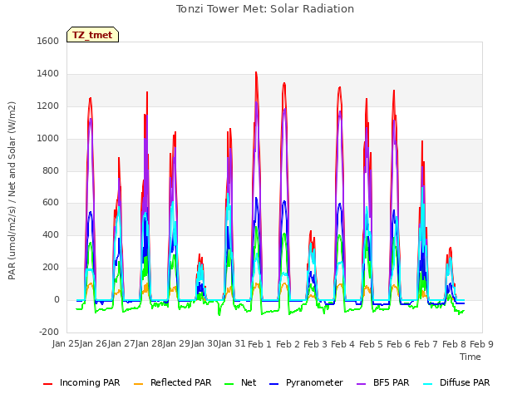Click the Feb 1 Incoming PAR peak near 1400
Viewport: 532px width, 399px height.
[x=256, y=72]
